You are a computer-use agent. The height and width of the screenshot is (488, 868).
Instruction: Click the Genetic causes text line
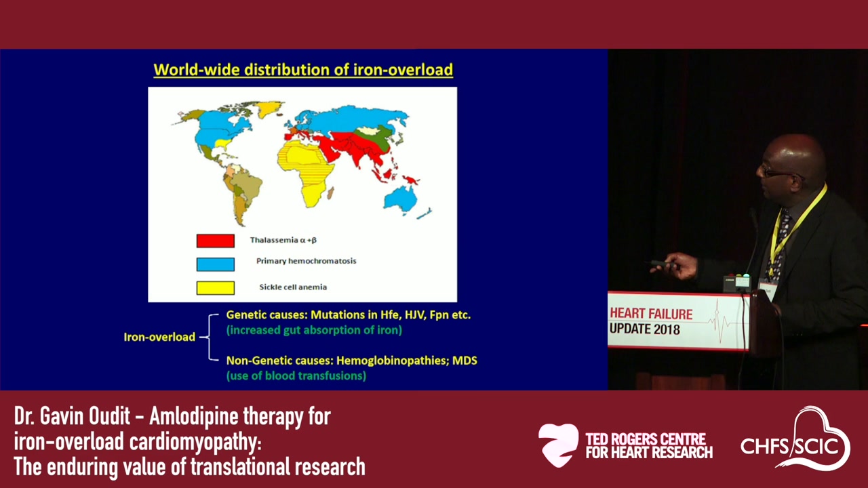349,315
